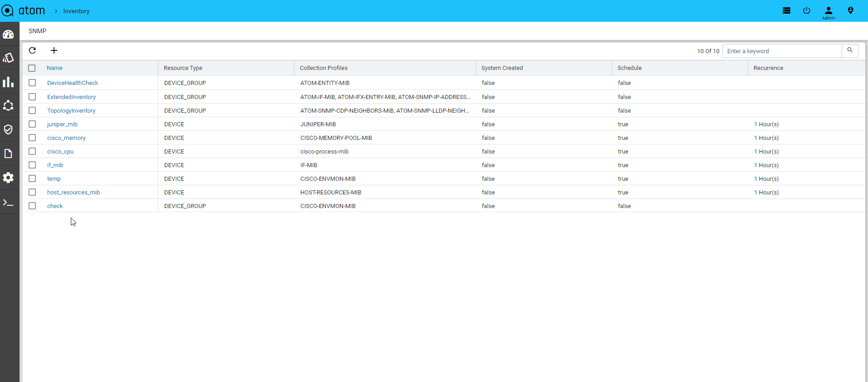Image resolution: width=868 pixels, height=382 pixels.
Task: Click the search magnifier button
Action: [850, 50]
